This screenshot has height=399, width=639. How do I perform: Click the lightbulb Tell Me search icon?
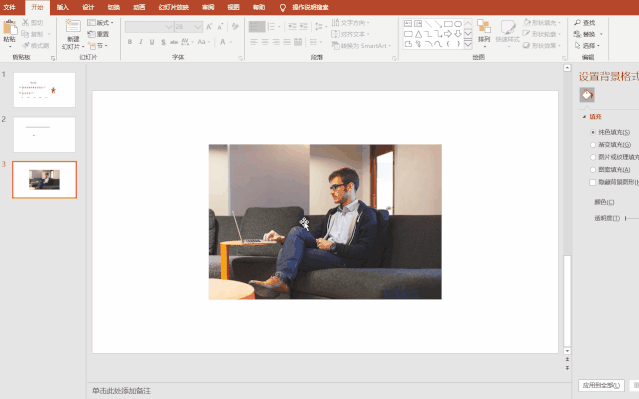tap(283, 8)
